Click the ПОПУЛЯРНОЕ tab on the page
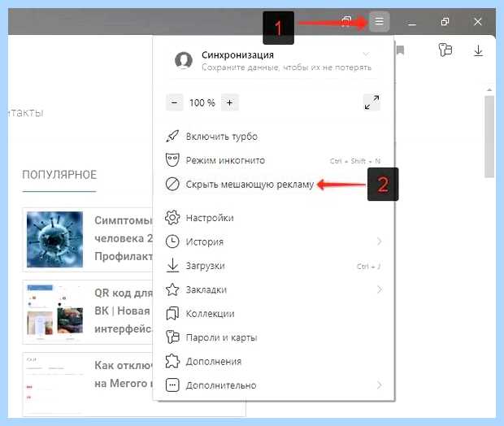Screen dimensions: 504x426 pos(59,175)
